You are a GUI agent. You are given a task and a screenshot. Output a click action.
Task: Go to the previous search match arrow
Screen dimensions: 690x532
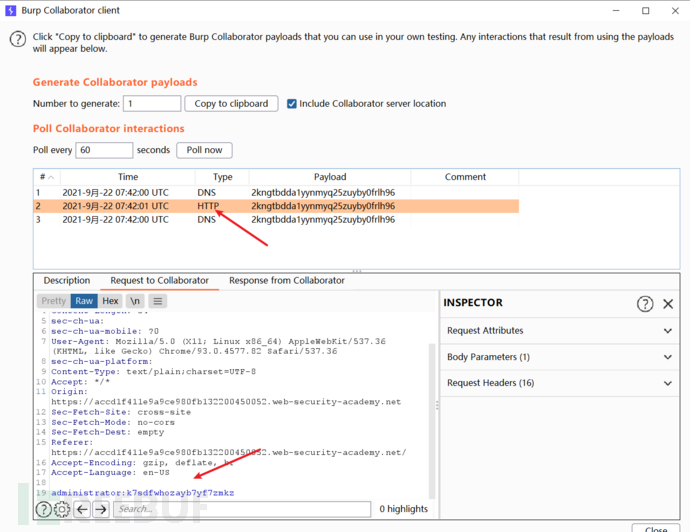[x=82, y=509]
